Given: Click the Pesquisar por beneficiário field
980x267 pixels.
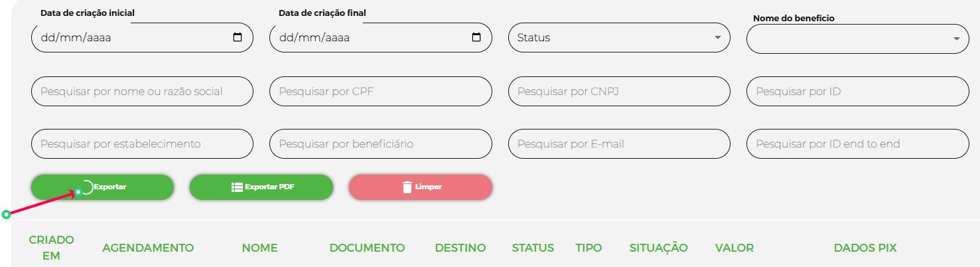Looking at the screenshot, I should click(380, 144).
